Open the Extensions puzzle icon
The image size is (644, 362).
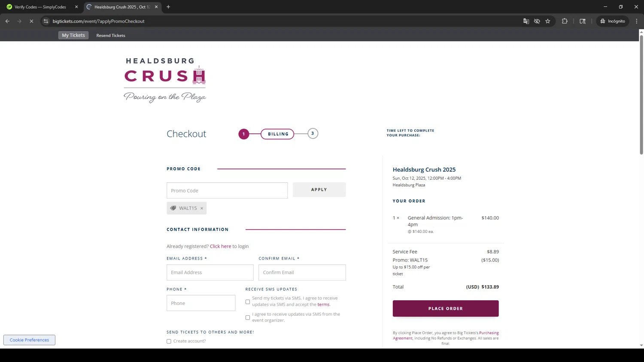(565, 21)
